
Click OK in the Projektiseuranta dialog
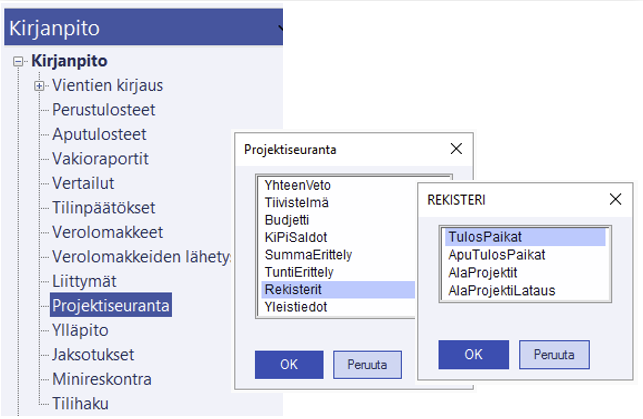[288, 363]
